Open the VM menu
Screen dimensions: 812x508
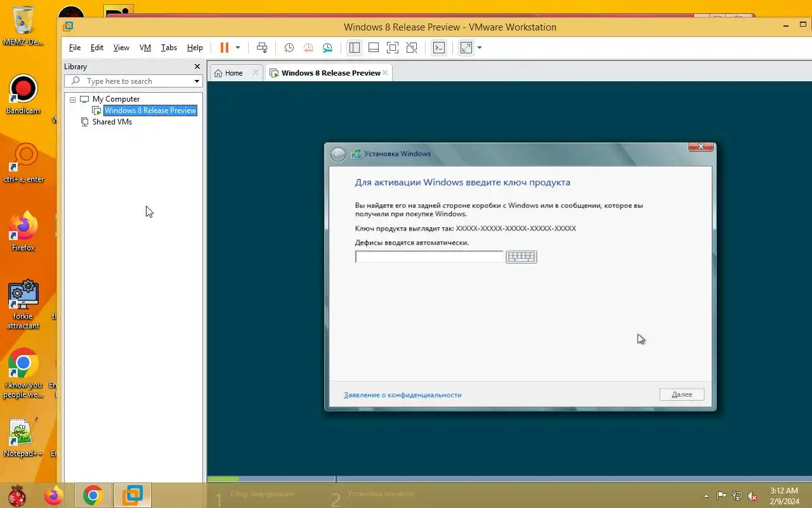click(x=145, y=48)
